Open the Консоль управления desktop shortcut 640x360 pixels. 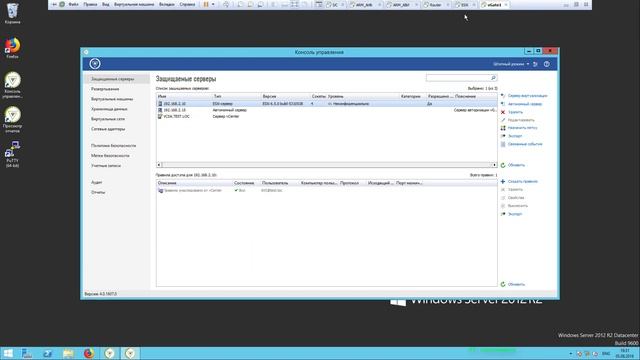(x=13, y=84)
